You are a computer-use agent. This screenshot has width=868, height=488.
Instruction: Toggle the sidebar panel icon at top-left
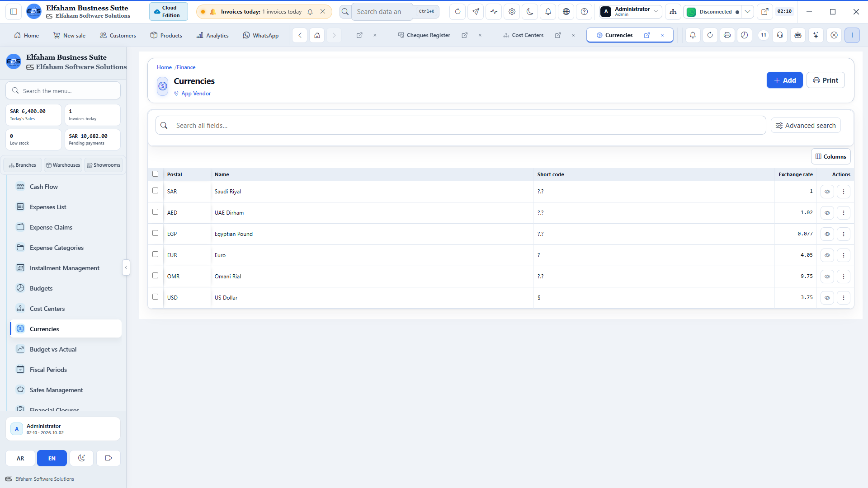click(14, 12)
